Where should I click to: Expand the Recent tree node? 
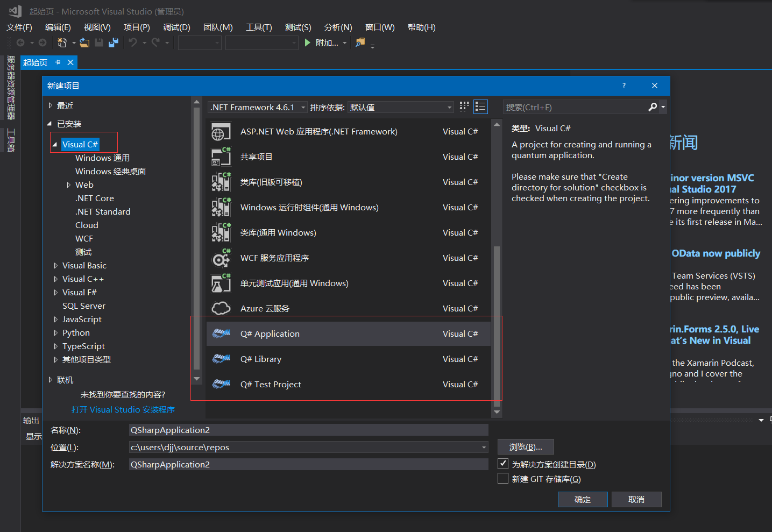50,105
